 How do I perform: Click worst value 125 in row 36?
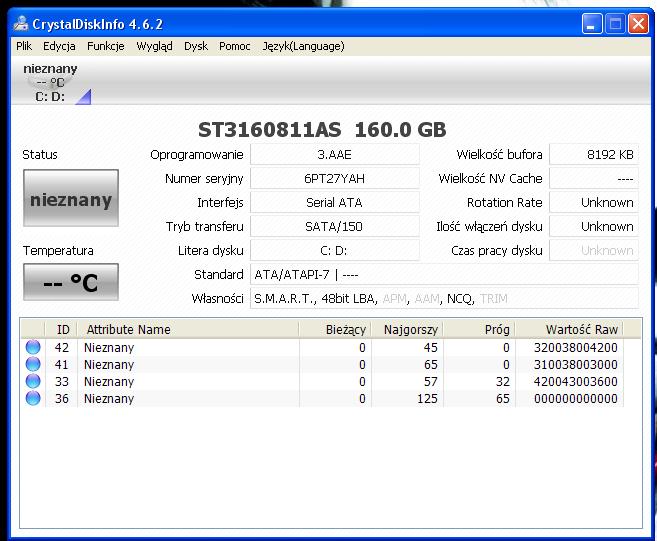pos(427,399)
